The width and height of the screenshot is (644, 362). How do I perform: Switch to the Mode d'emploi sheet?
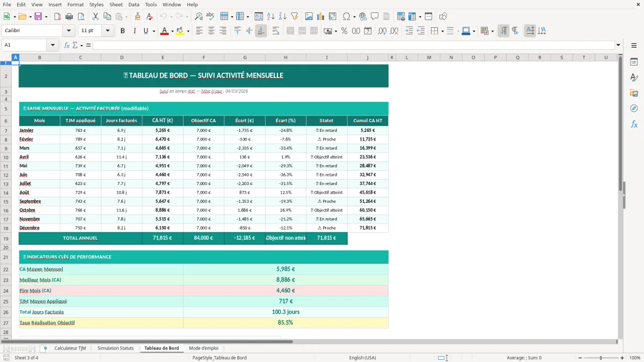point(203,348)
